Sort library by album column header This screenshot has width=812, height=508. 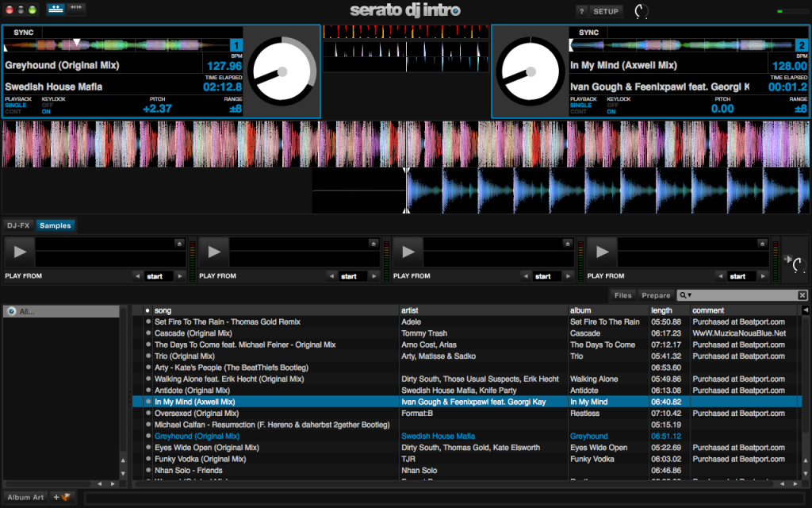(608, 310)
